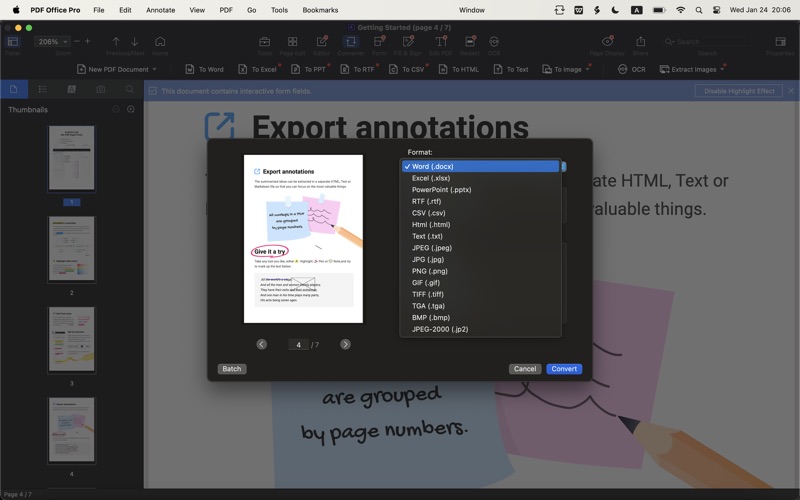Screen dimensions: 800x500
Task: Pick JPEG (.jpeg) format
Action: pos(480,247)
